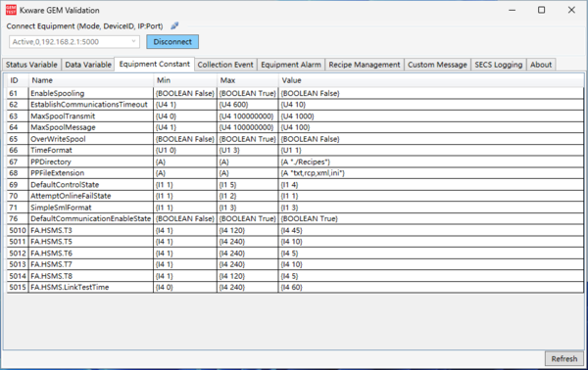Click the FA.HSMS.LinkTestTime min cell I4 0
588x370 pixels.
click(185, 287)
